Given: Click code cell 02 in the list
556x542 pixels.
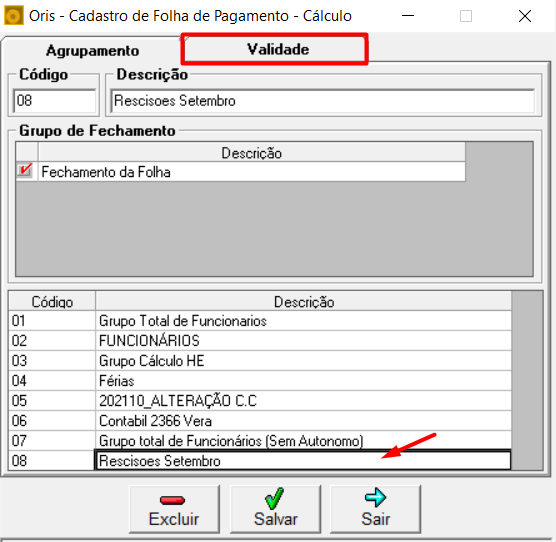Looking at the screenshot, I should [x=52, y=341].
